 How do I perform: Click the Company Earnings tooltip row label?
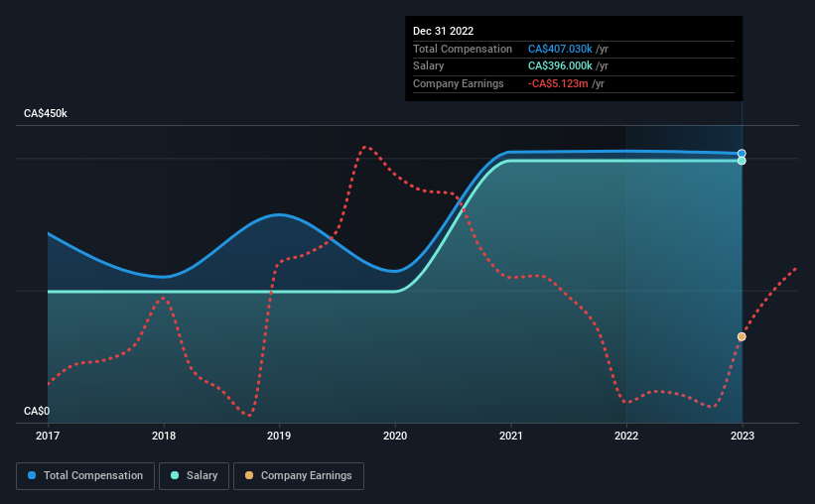click(459, 83)
